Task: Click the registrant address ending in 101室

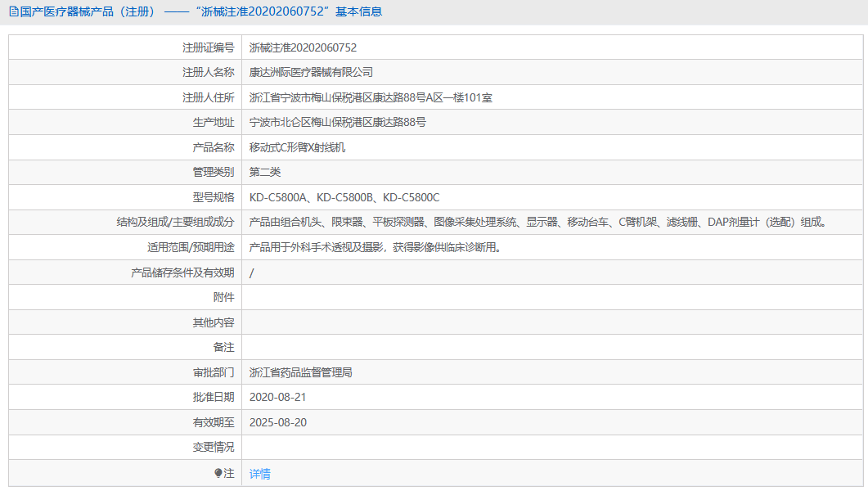Action: click(370, 97)
